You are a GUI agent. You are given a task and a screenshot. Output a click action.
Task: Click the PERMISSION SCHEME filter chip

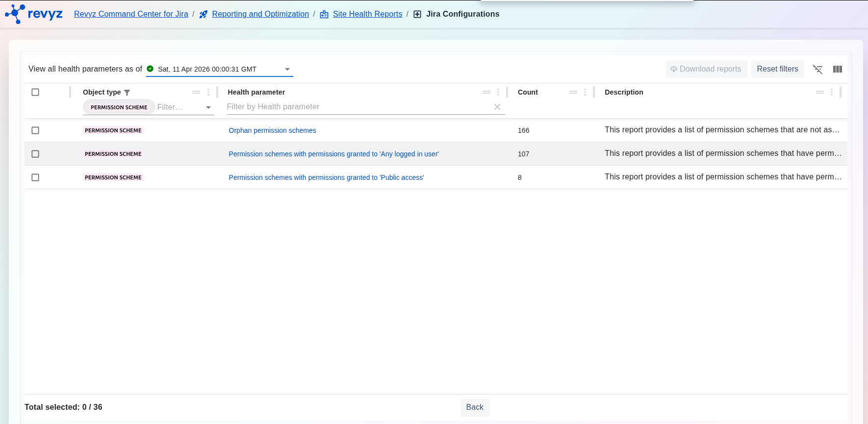click(x=119, y=107)
